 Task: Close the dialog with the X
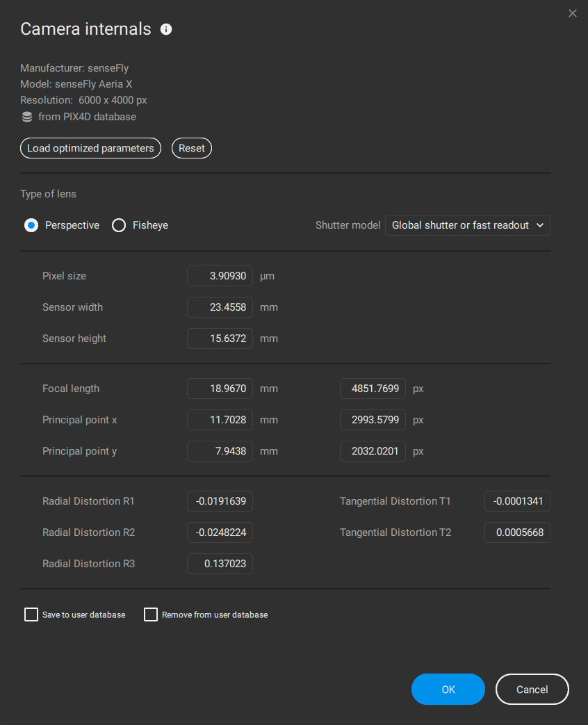coord(572,13)
